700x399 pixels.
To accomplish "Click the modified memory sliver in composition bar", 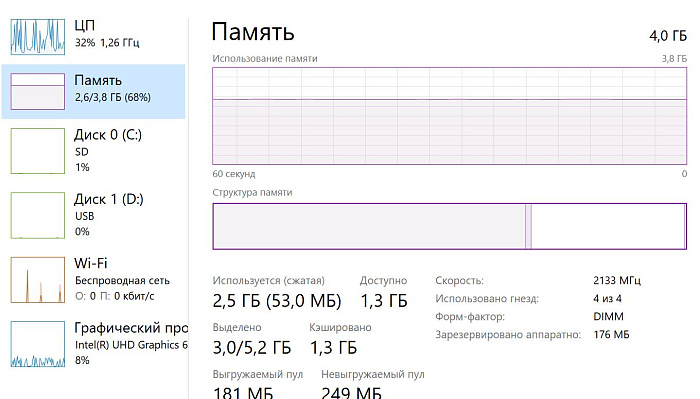I will click(529, 226).
